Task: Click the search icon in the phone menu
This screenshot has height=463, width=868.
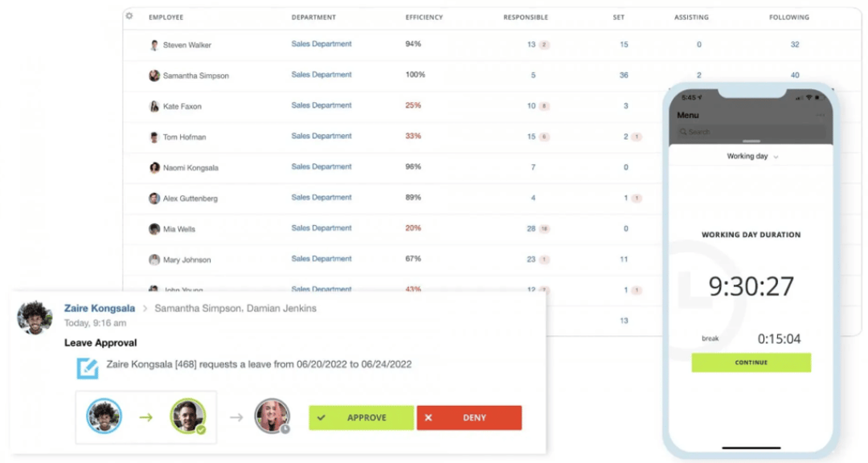Action: [683, 130]
